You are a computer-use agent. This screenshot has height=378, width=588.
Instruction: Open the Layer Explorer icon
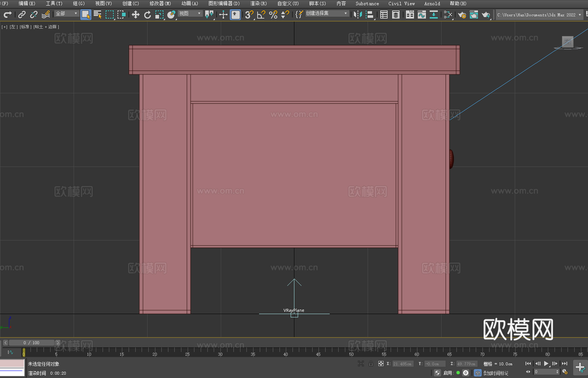396,14
